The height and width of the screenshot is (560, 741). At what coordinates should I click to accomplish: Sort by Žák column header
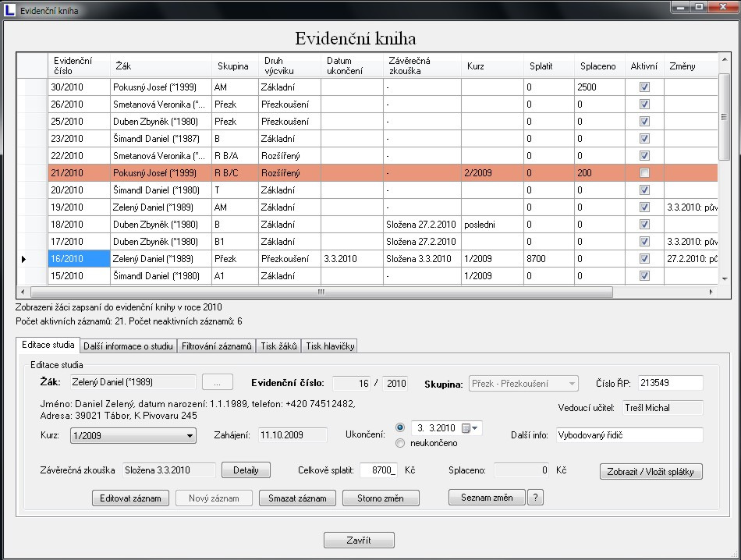(x=161, y=66)
